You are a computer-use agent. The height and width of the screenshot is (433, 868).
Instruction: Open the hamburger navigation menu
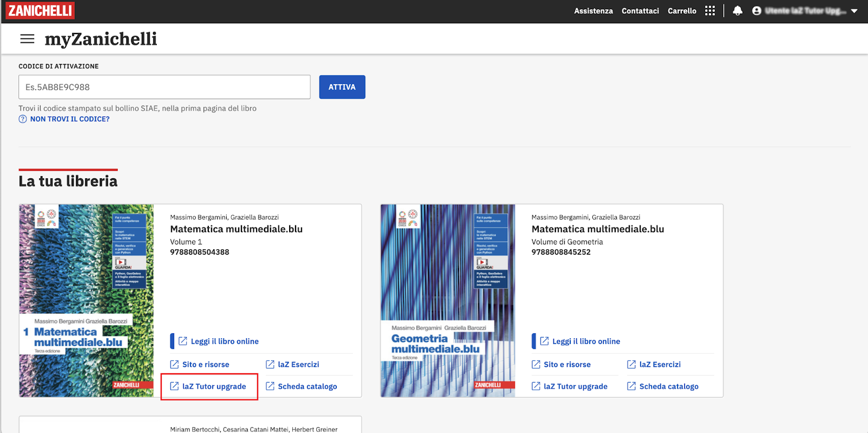tap(27, 39)
